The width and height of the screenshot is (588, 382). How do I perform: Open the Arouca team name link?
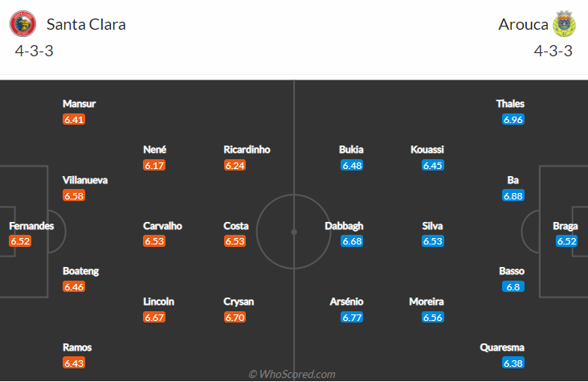point(521,24)
